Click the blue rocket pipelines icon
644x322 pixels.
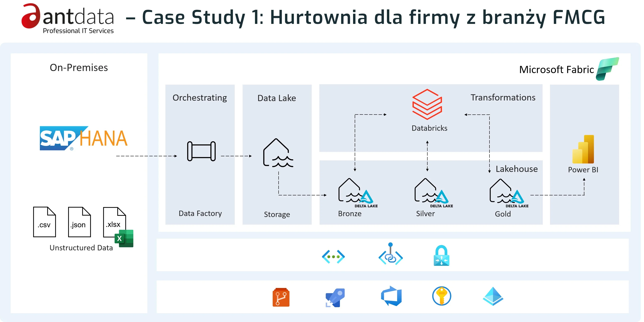point(335,297)
